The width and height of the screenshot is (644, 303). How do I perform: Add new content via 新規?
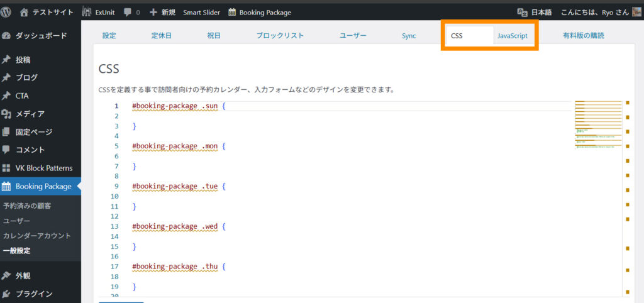click(162, 12)
